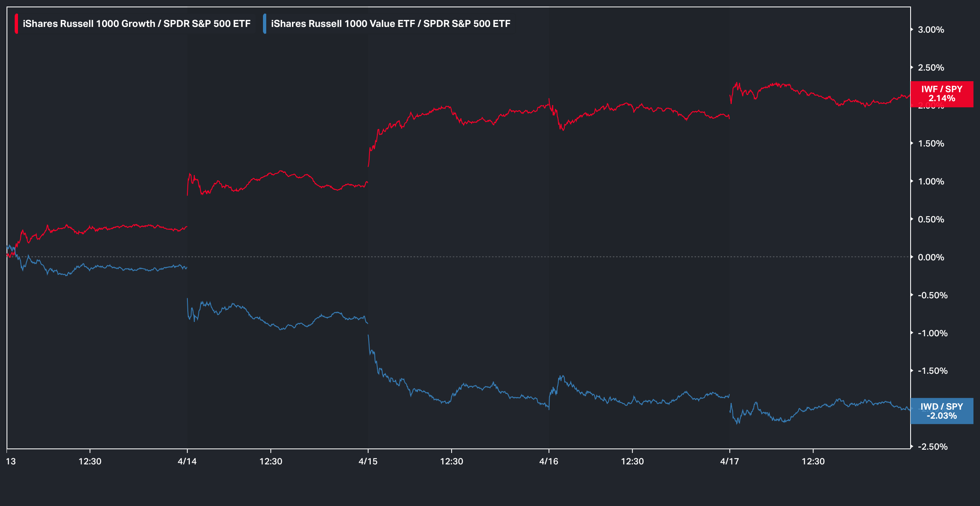Screen dimensions: 980x506
Task: Select the 4/14 date marker on the time axis
Action: click(187, 462)
